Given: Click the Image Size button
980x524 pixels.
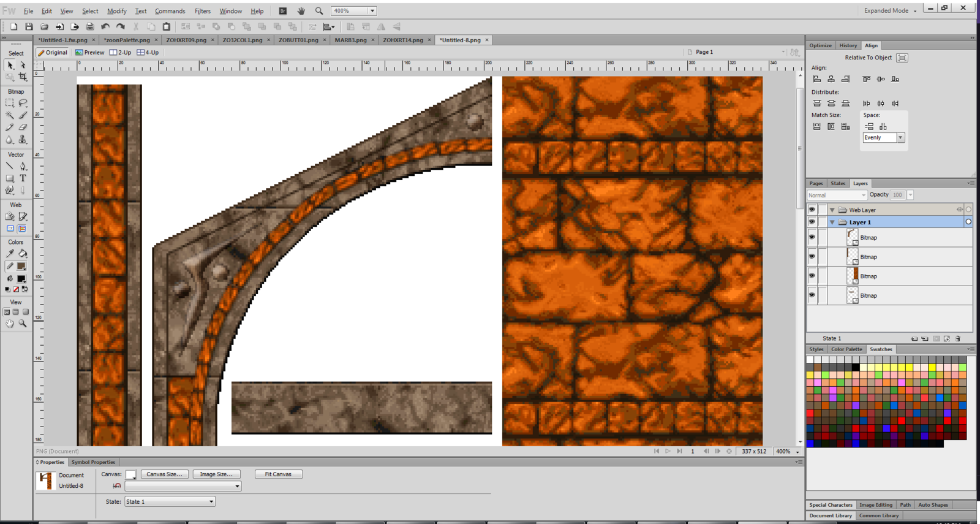Looking at the screenshot, I should pyautogui.click(x=216, y=474).
